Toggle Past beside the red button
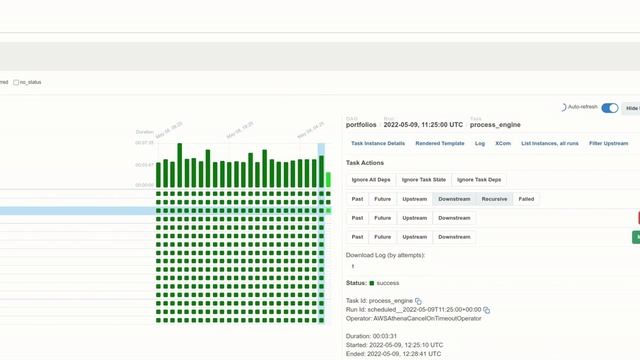640x360 pixels. point(357,218)
